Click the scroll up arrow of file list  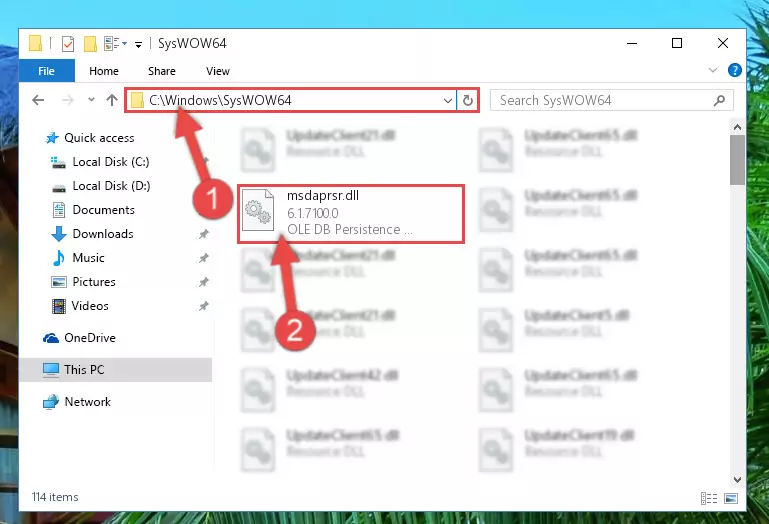pos(737,128)
